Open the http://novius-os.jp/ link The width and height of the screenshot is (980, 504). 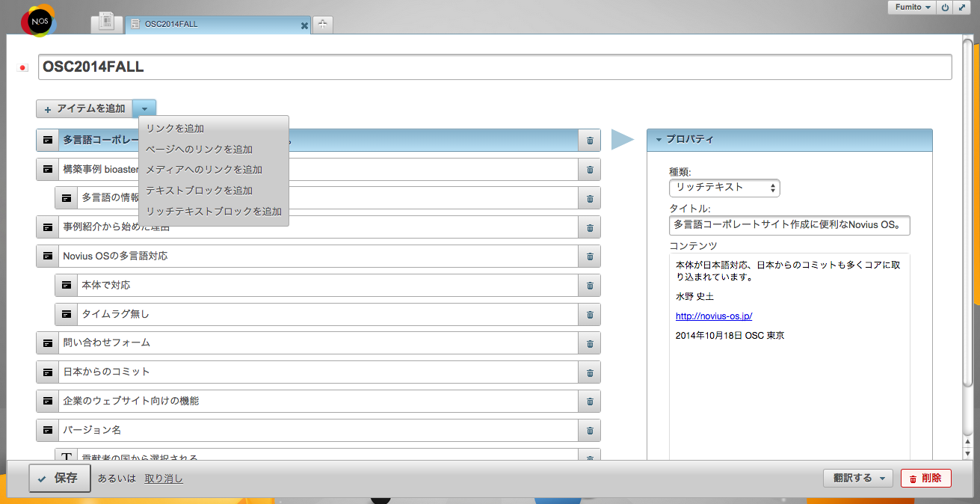click(714, 316)
